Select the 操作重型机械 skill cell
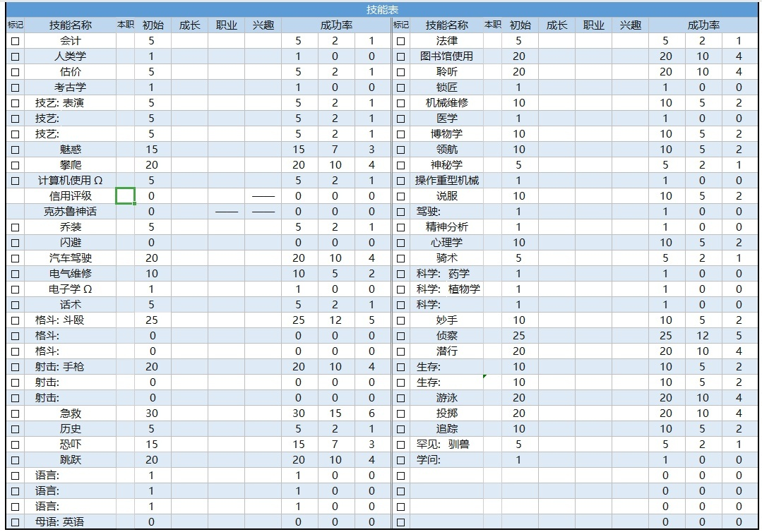Image resolution: width=762 pixels, height=532 pixels. tap(446, 181)
